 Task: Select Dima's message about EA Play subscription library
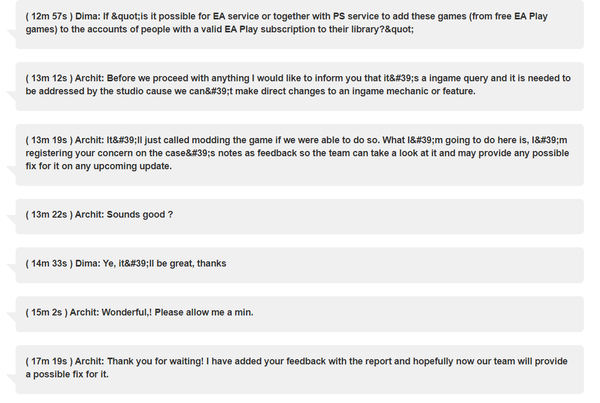(300, 24)
